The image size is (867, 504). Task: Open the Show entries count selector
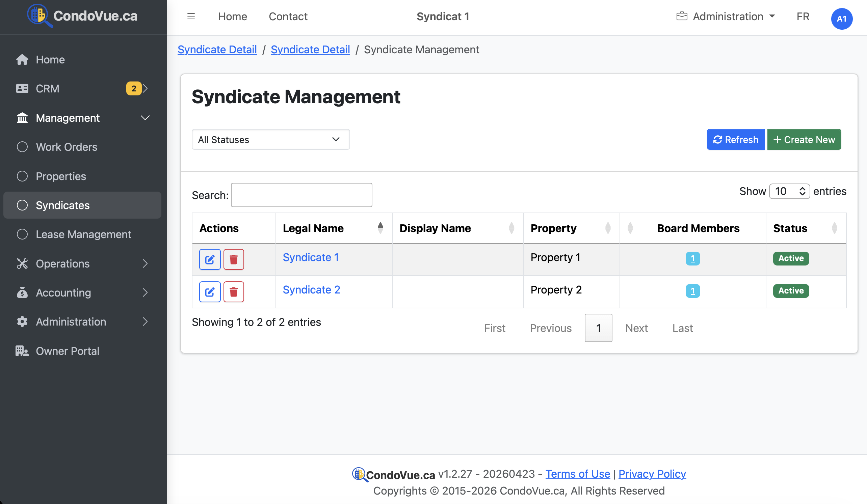(x=789, y=191)
